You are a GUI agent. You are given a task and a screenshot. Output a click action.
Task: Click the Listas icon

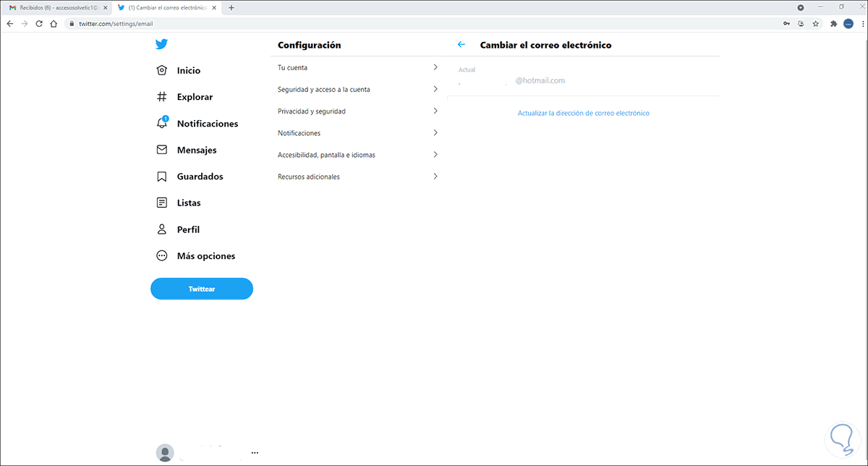pos(162,203)
